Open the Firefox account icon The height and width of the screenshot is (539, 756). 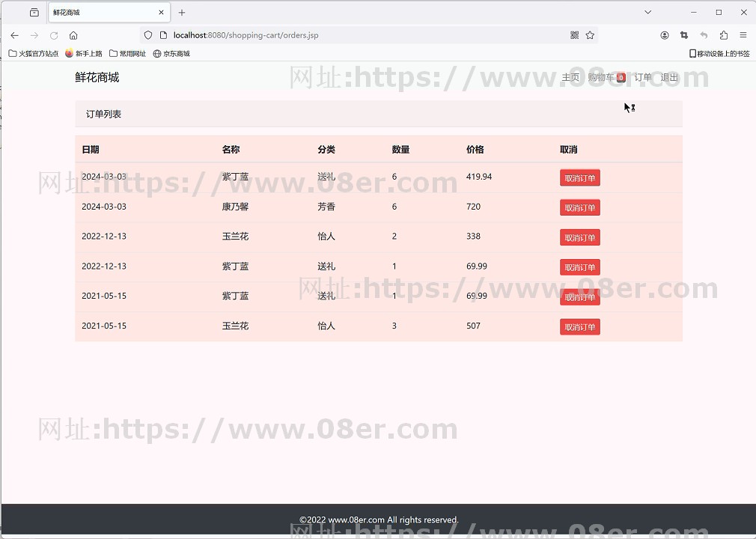coord(665,35)
